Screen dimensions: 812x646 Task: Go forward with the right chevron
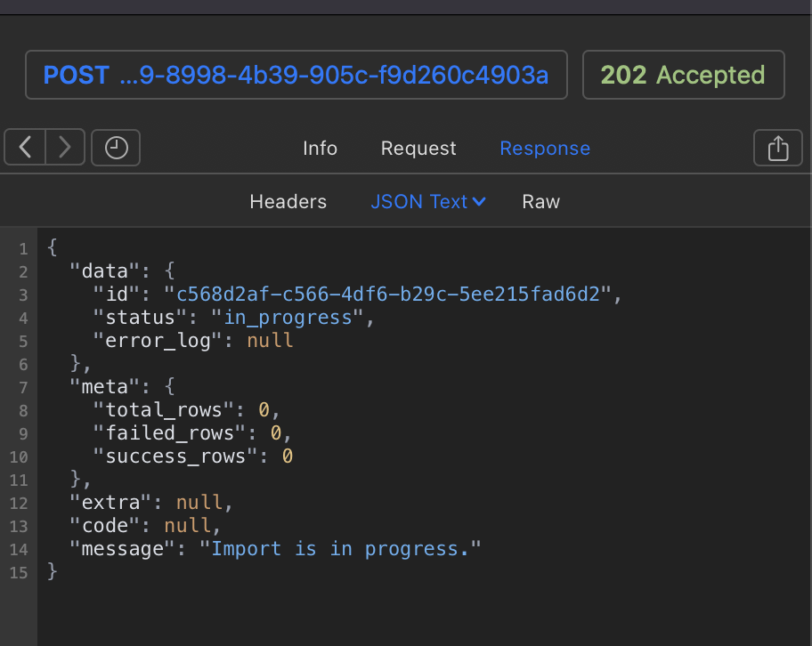coord(65,148)
